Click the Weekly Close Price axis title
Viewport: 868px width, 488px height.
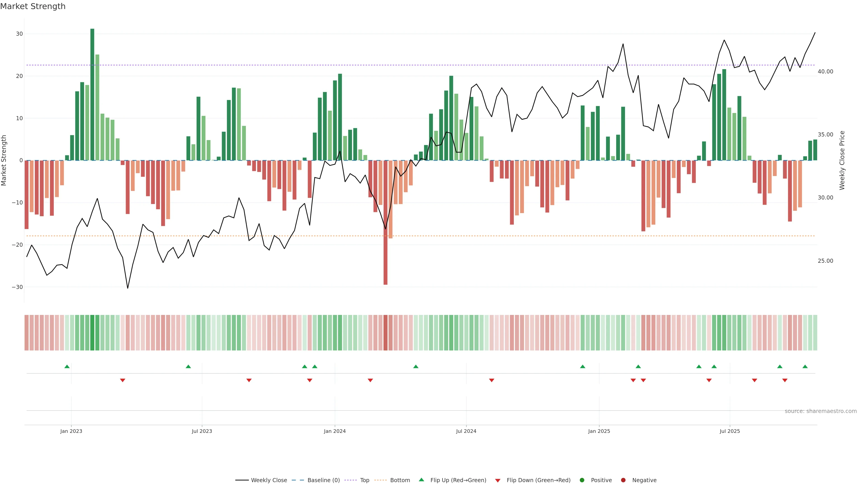click(x=842, y=160)
